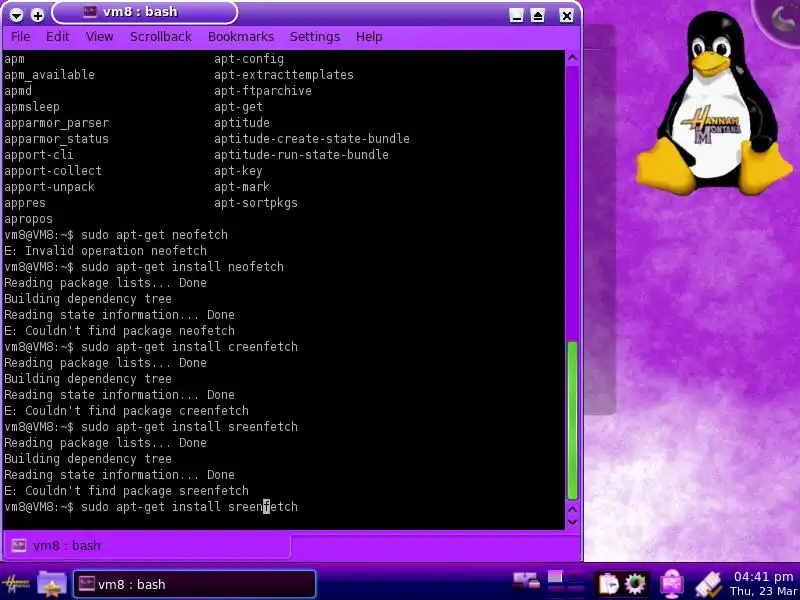Click 'sudo apt-get neofetch' command line
This screenshot has height=600, width=800.
coord(155,235)
